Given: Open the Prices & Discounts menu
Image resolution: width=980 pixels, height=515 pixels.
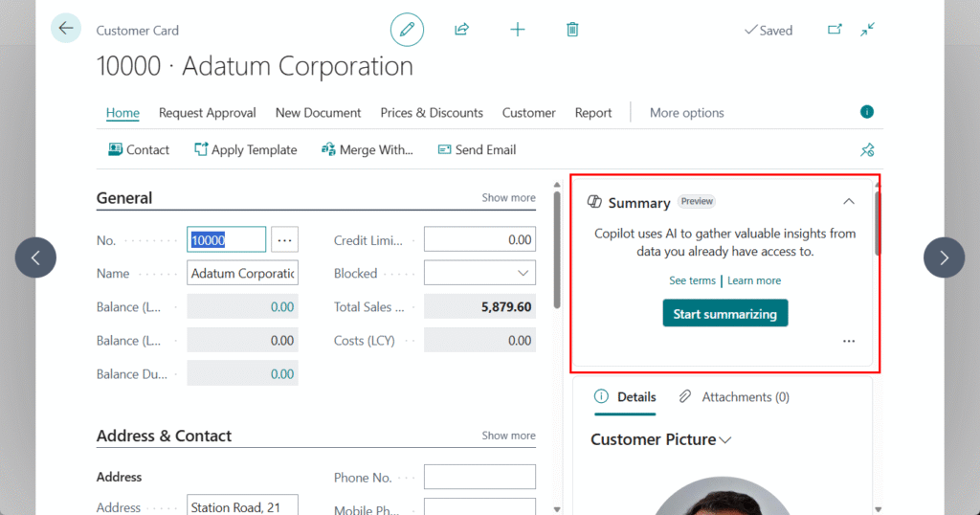Looking at the screenshot, I should pyautogui.click(x=432, y=113).
